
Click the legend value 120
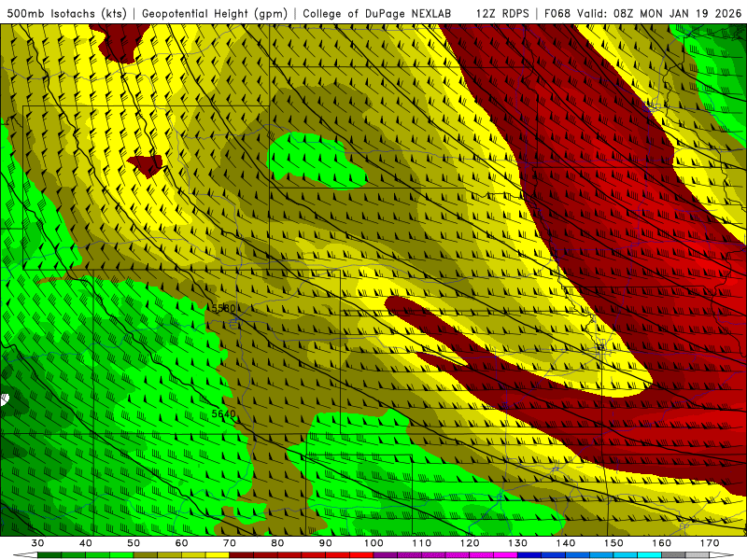click(470, 543)
